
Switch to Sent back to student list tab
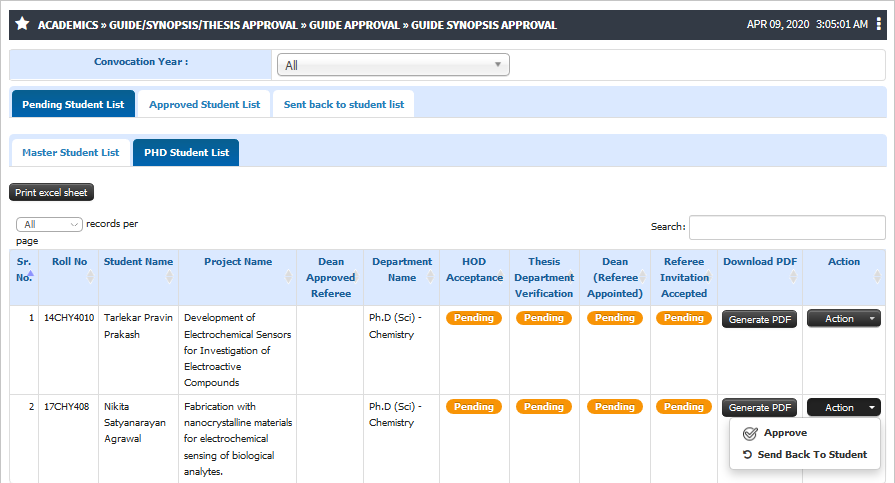pos(344,104)
